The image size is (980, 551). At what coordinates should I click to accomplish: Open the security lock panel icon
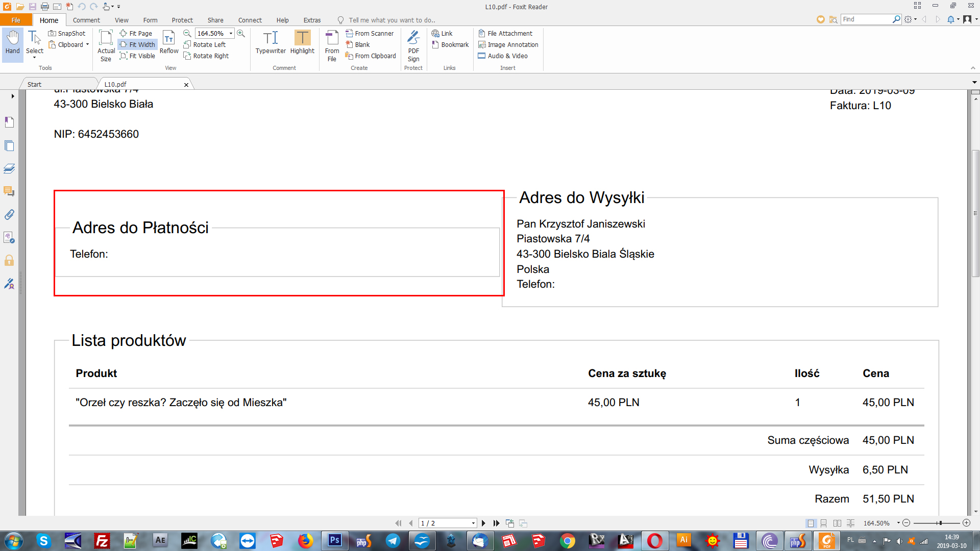[x=9, y=261]
